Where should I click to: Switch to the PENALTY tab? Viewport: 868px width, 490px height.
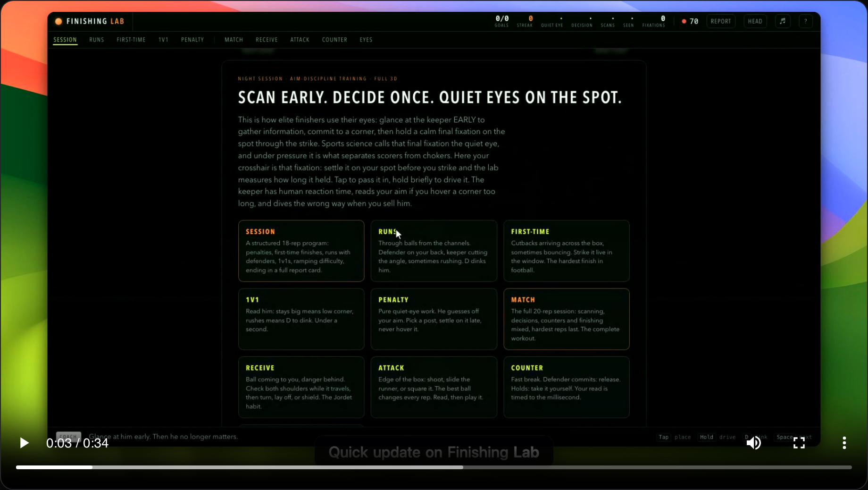point(192,40)
